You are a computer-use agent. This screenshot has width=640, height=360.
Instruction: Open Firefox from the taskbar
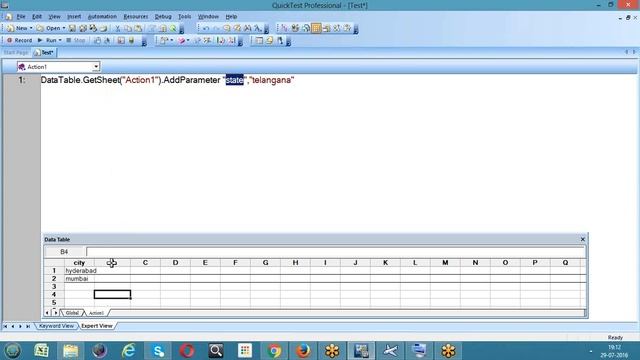pyautogui.click(x=303, y=351)
